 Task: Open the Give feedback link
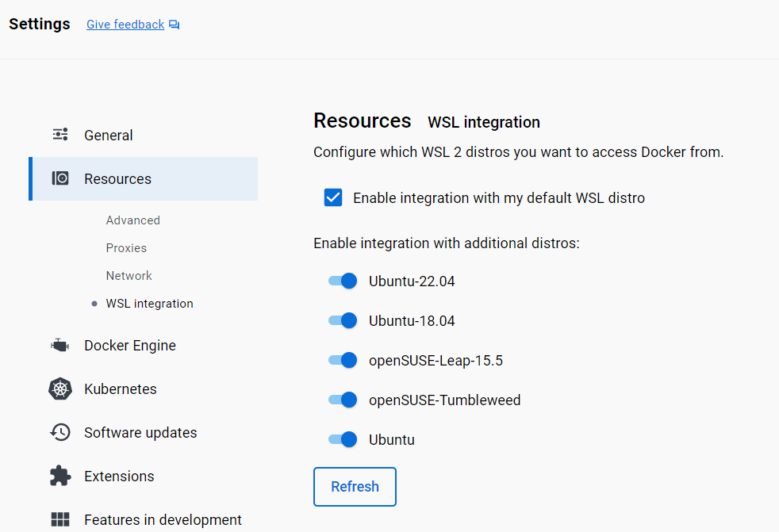point(125,25)
